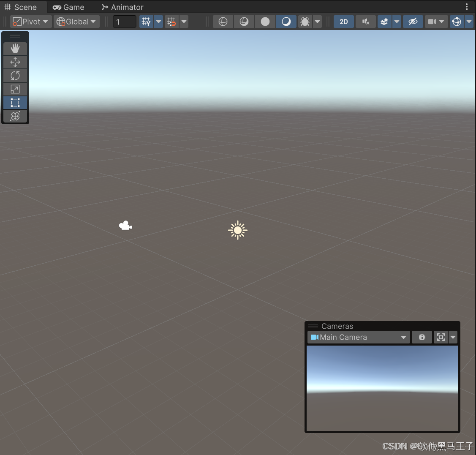Open scene camera settings dropdown
This screenshot has height=455, width=476.
[436, 22]
